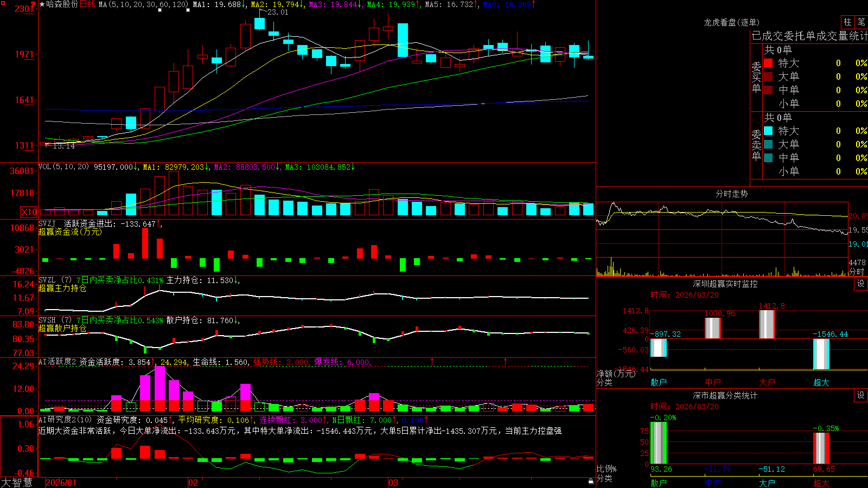Image resolution: width=868 pixels, height=488 pixels.
Task: Click the 强势线: 3.000 label
Action: coord(280,362)
